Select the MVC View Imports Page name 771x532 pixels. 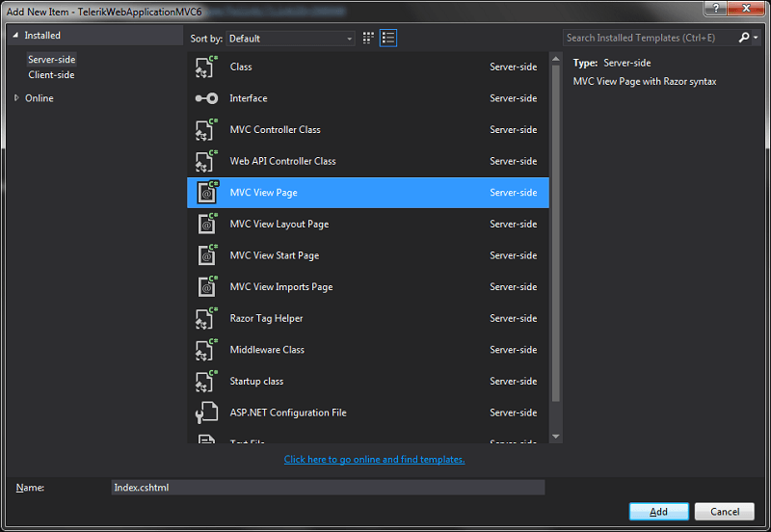coord(281,287)
